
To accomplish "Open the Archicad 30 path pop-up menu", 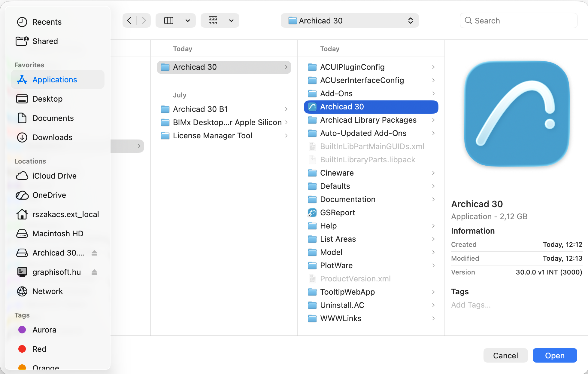I will coord(350,20).
